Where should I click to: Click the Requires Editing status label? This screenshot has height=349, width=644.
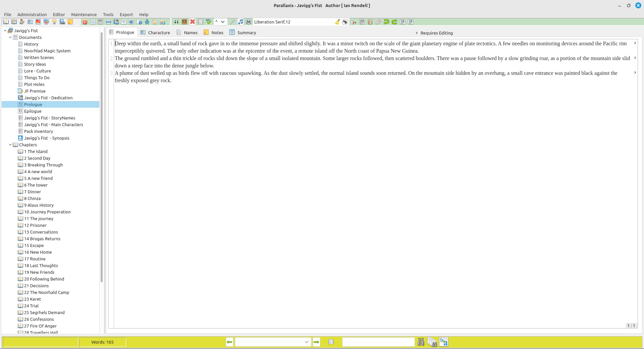[436, 33]
